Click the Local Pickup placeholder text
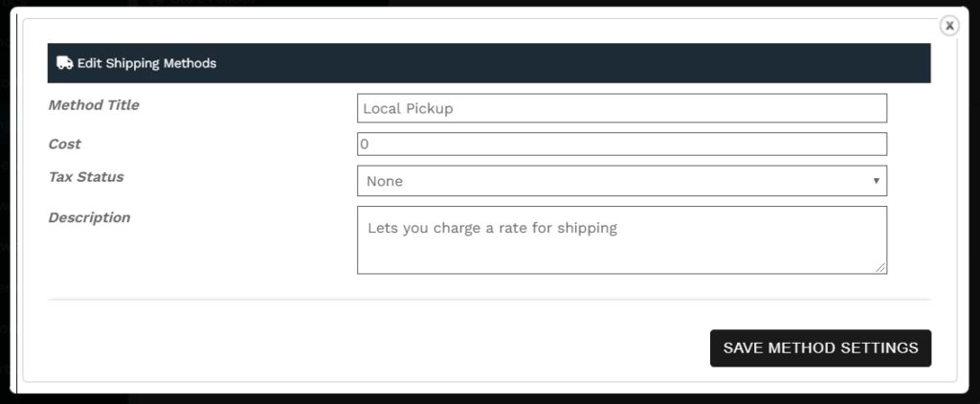This screenshot has width=980, height=404. point(408,109)
